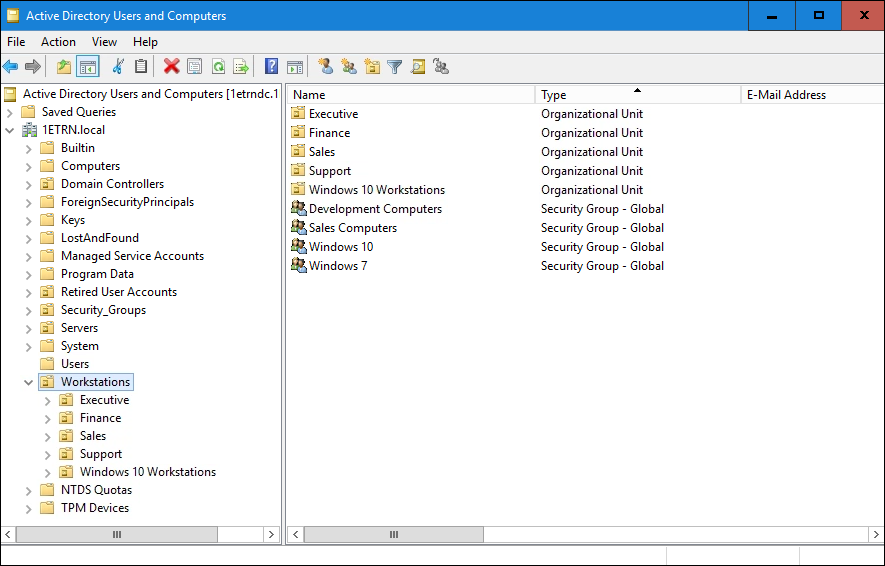Expand the Domain Controllers node

tap(28, 184)
